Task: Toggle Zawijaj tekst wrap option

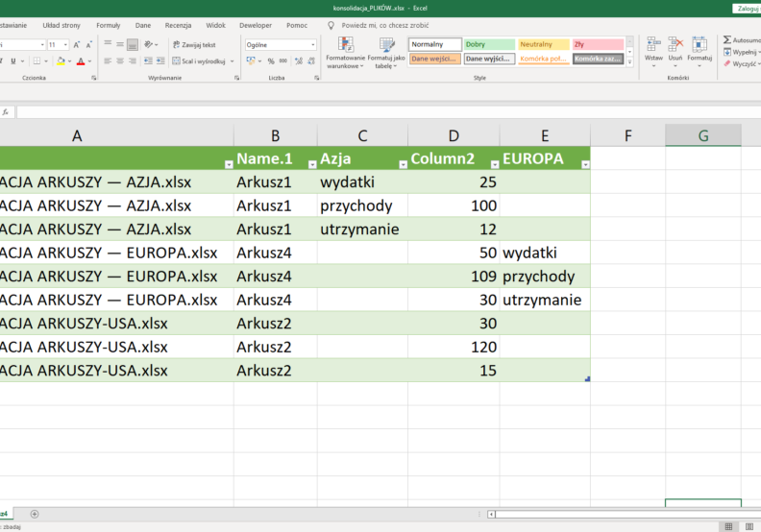Action: click(192, 45)
